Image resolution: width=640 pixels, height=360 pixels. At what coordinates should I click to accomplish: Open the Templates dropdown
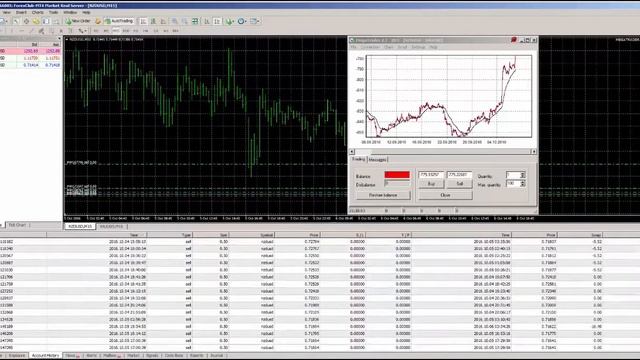(x=255, y=21)
